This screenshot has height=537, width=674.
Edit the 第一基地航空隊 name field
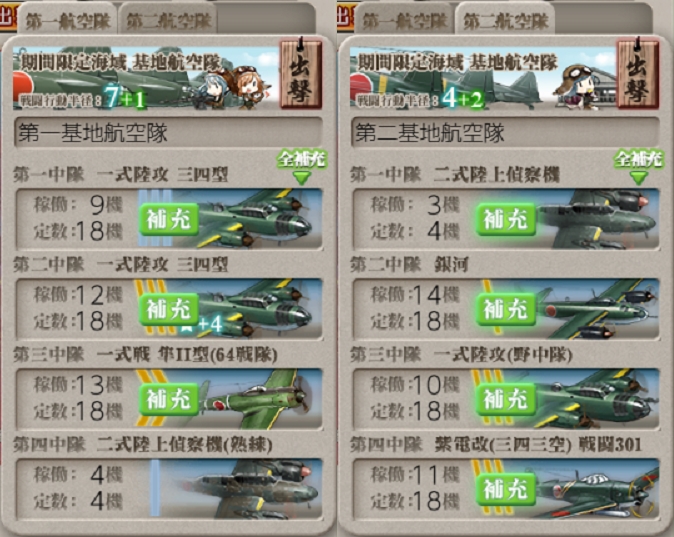pos(168,132)
